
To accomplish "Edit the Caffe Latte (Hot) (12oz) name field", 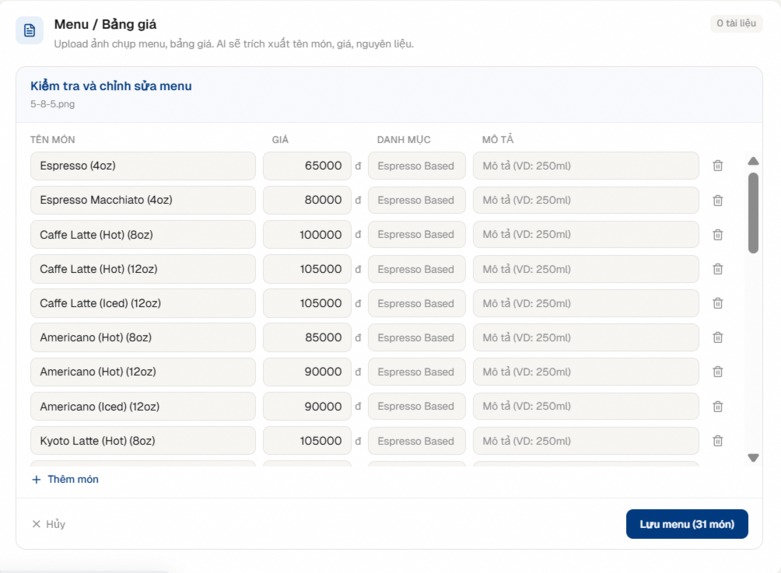I will tap(143, 269).
